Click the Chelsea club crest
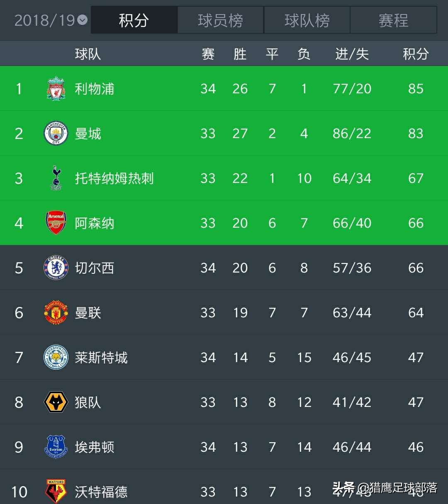The height and width of the screenshot is (504, 448). pyautogui.click(x=56, y=268)
